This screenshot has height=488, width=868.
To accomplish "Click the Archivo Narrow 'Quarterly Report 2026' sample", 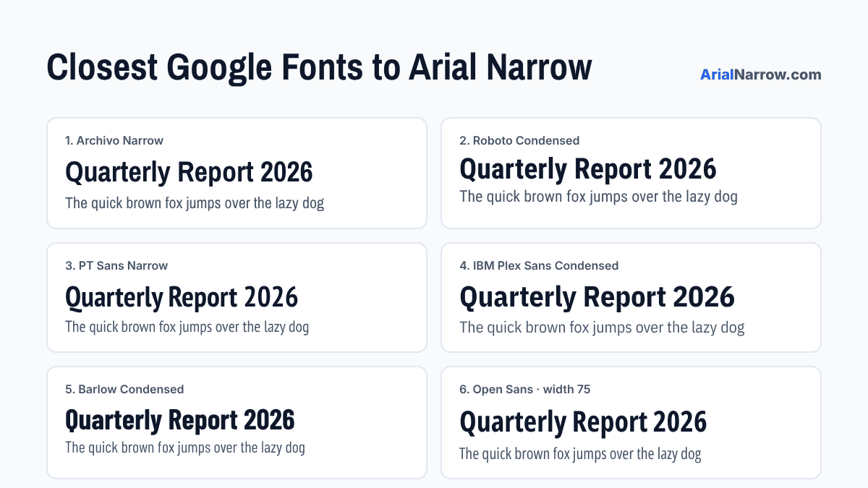I will [189, 173].
